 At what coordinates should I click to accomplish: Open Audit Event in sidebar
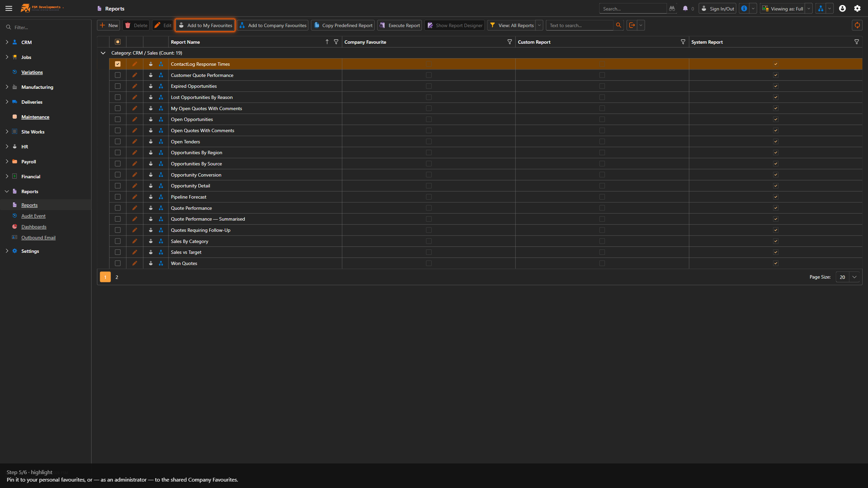(x=33, y=216)
